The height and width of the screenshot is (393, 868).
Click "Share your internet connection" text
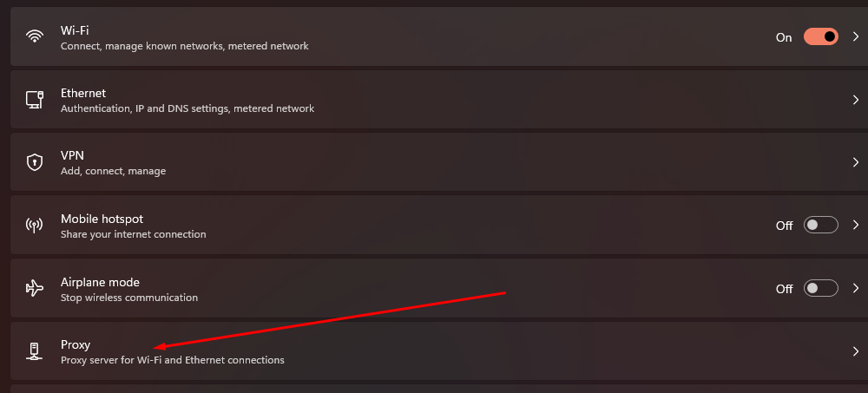[133, 234]
